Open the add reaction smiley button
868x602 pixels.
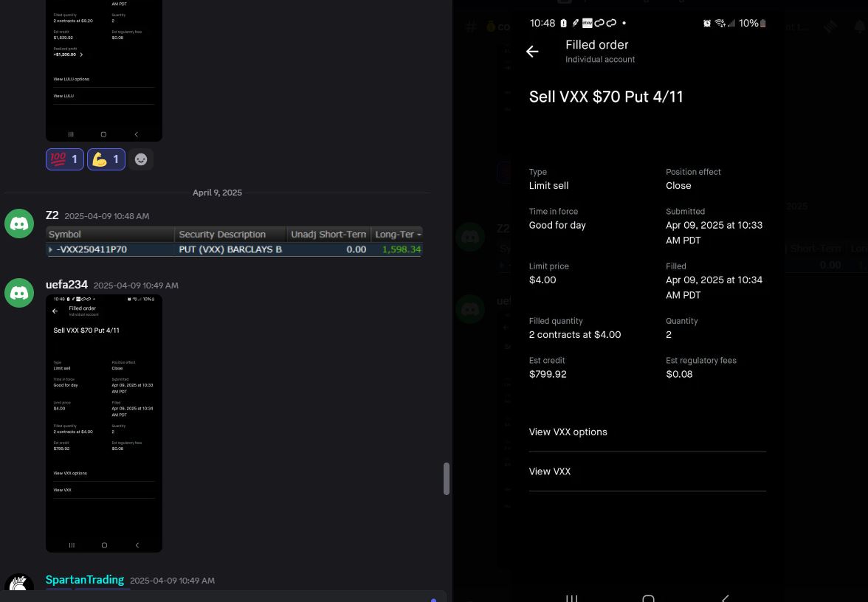(141, 159)
